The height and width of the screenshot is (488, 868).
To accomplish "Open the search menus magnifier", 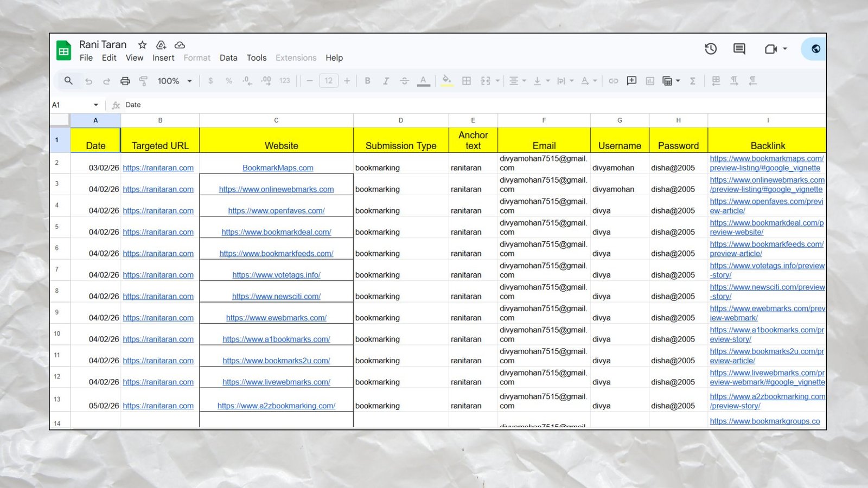I will [68, 81].
